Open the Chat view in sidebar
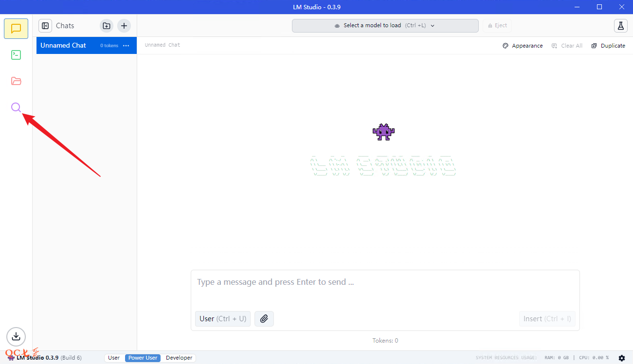The width and height of the screenshot is (633, 364). [x=16, y=29]
